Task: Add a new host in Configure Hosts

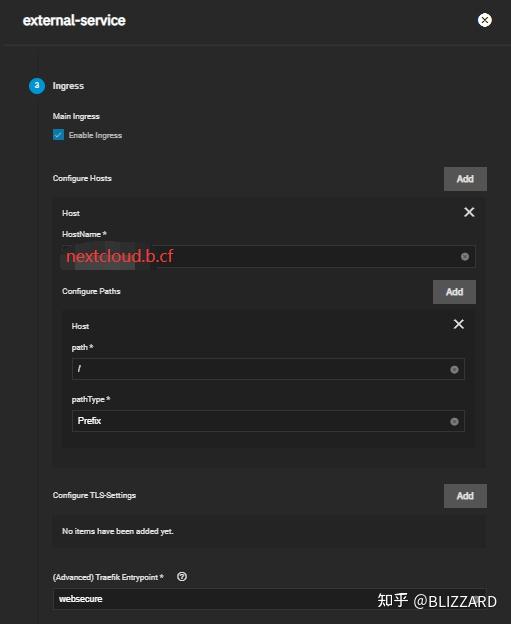Action: [x=465, y=179]
